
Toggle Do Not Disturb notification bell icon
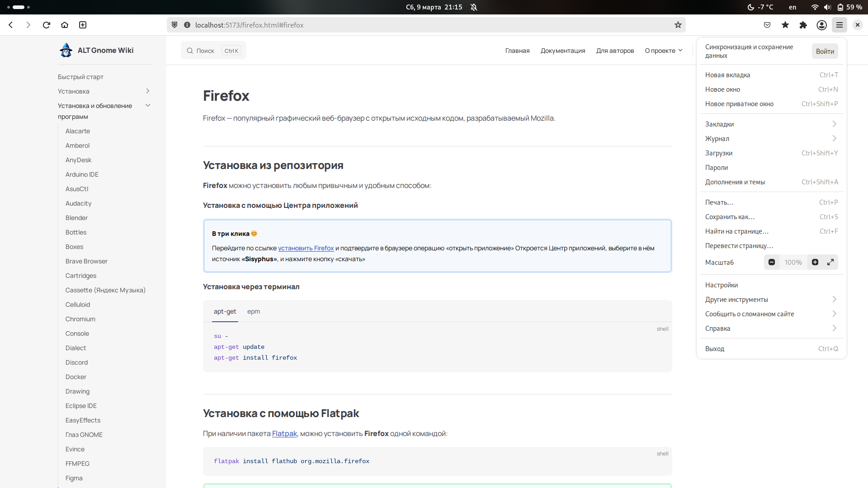point(474,7)
